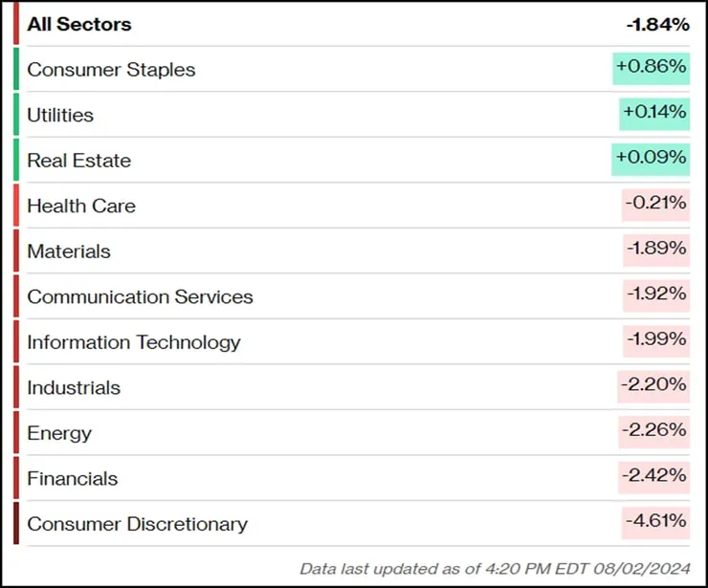Image resolution: width=708 pixels, height=588 pixels.
Task: Click the -2.42% Financials change badge
Action: 655,475
